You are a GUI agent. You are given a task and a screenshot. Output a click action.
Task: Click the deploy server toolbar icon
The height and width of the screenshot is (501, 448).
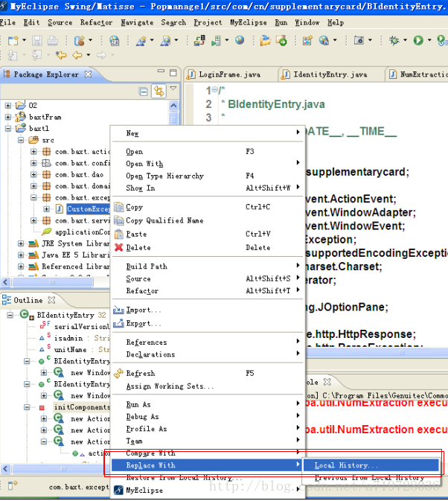tap(199, 40)
